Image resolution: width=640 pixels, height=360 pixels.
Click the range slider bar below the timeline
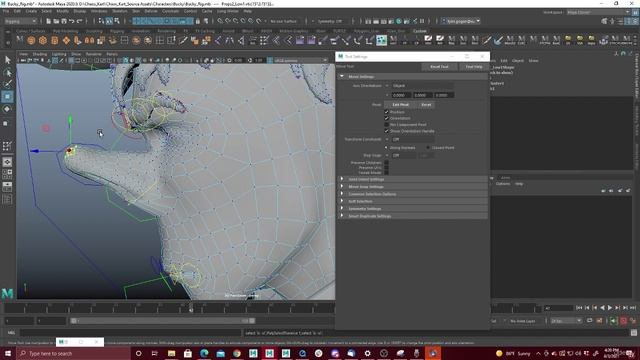[163, 321]
